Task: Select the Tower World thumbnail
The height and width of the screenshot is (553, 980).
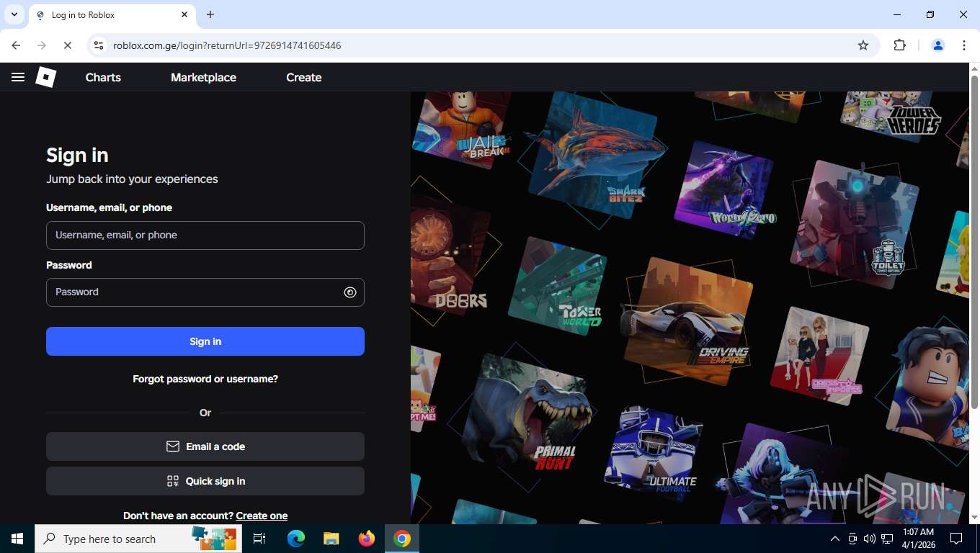Action: [x=557, y=287]
